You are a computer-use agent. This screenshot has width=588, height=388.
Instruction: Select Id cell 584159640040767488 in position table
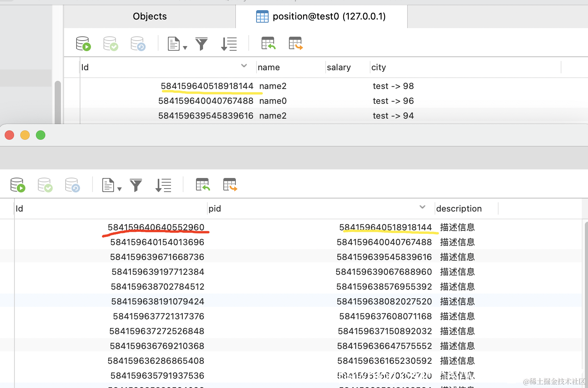click(206, 101)
